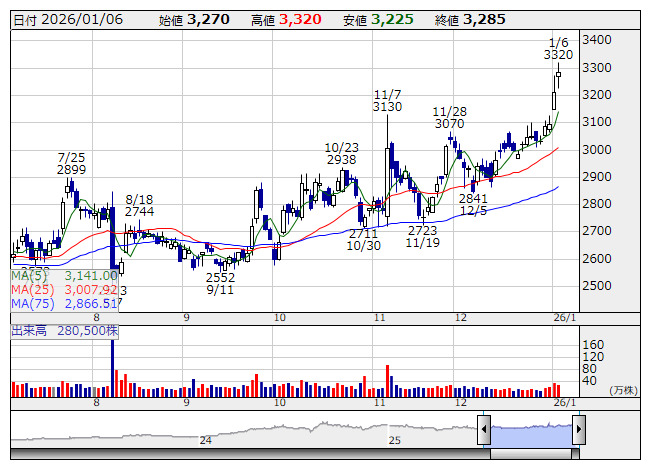Viewport: 653px width, 470px height.
Task: Click the date label 2026/01/06
Action: 82,20
